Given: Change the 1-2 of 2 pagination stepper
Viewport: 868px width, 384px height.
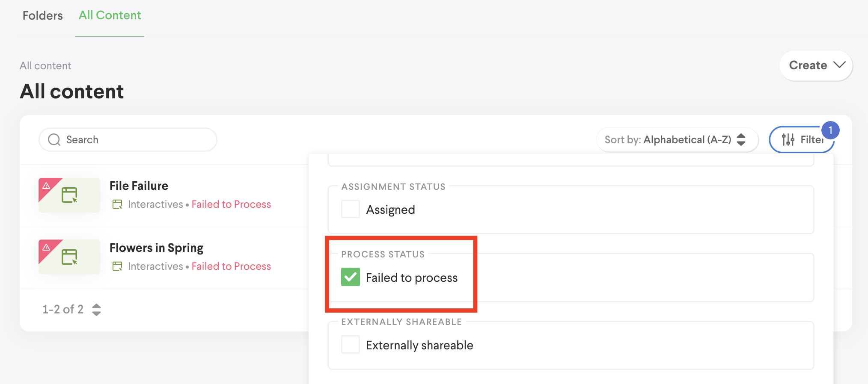Looking at the screenshot, I should [97, 310].
